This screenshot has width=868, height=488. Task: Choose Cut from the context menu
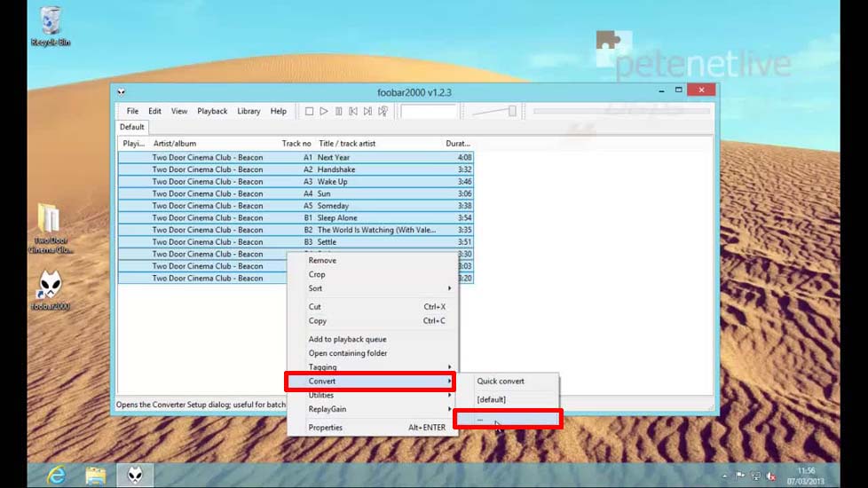pos(373,306)
